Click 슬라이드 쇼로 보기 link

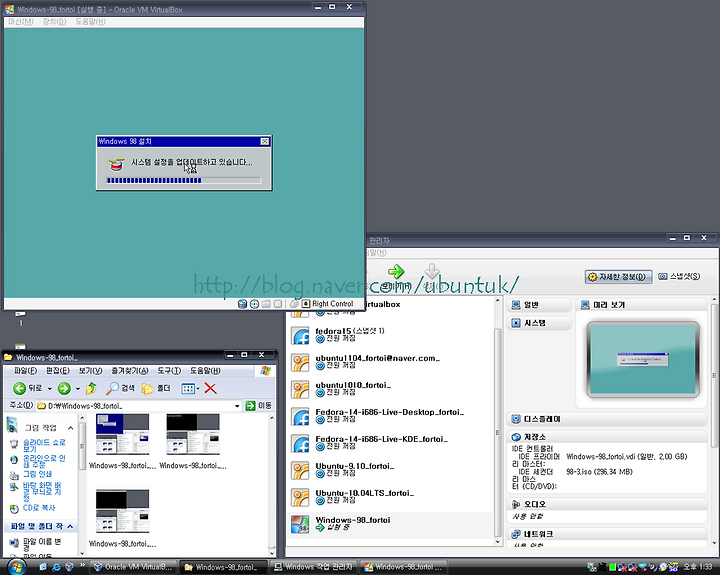coord(44,445)
